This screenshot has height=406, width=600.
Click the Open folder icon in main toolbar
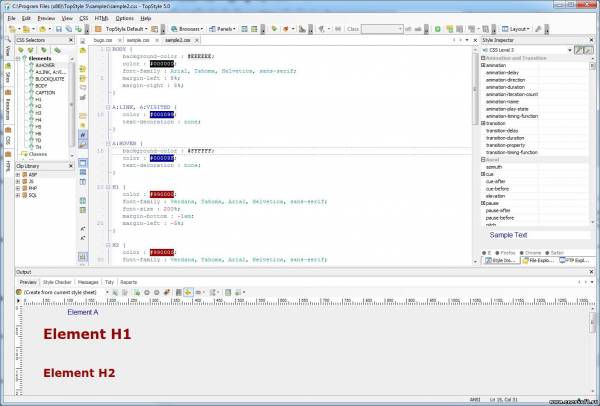tap(26, 29)
